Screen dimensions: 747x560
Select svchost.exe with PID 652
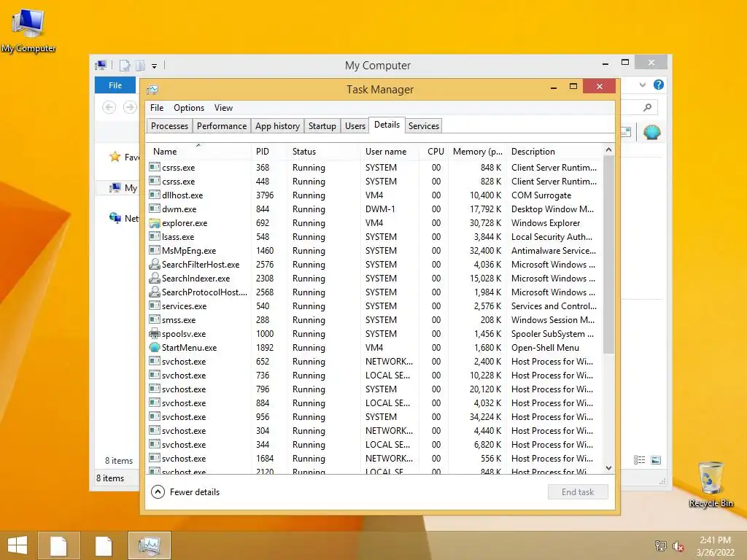(374, 362)
